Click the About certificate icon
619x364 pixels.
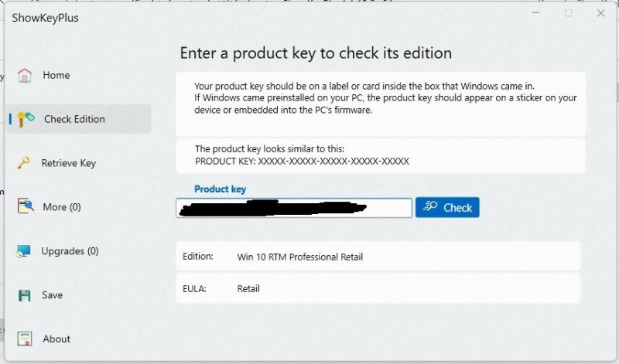pos(25,339)
